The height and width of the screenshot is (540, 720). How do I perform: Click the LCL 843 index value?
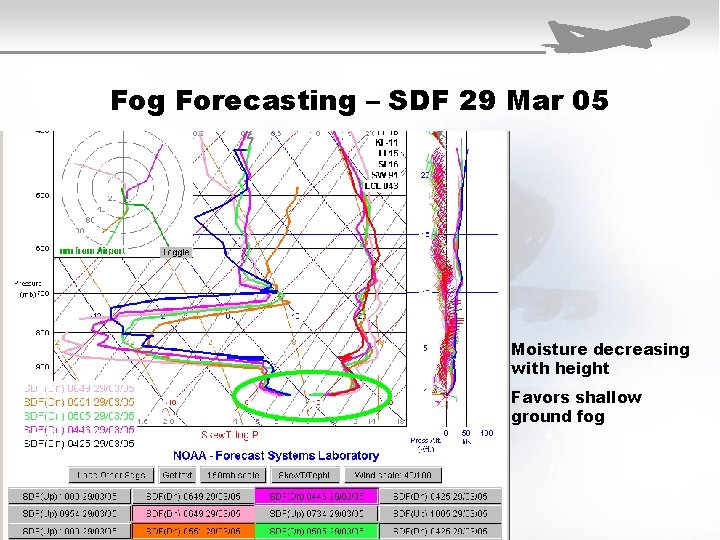click(381, 186)
